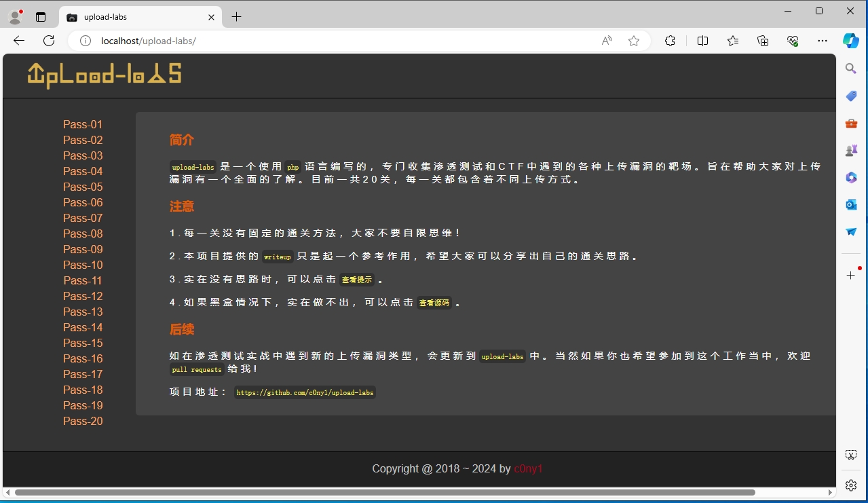This screenshot has width=868, height=503.
Task: Open Pass-01 level
Action: [83, 124]
